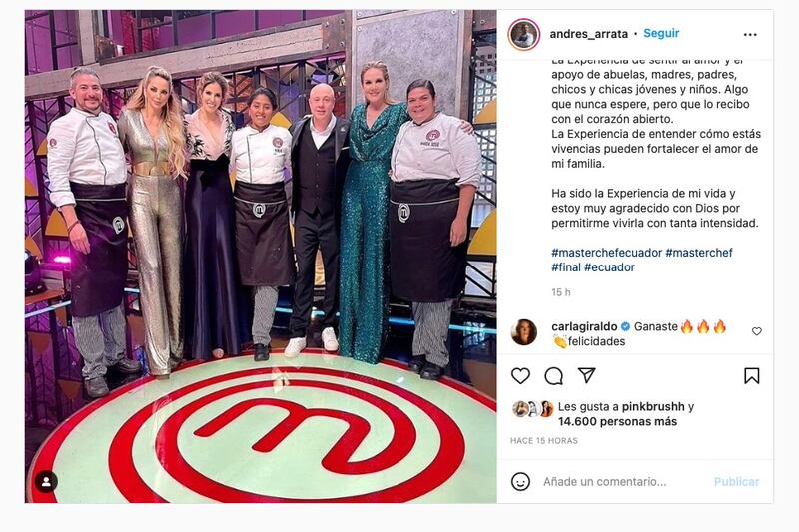Open the #masterchef hashtag

tap(698, 252)
